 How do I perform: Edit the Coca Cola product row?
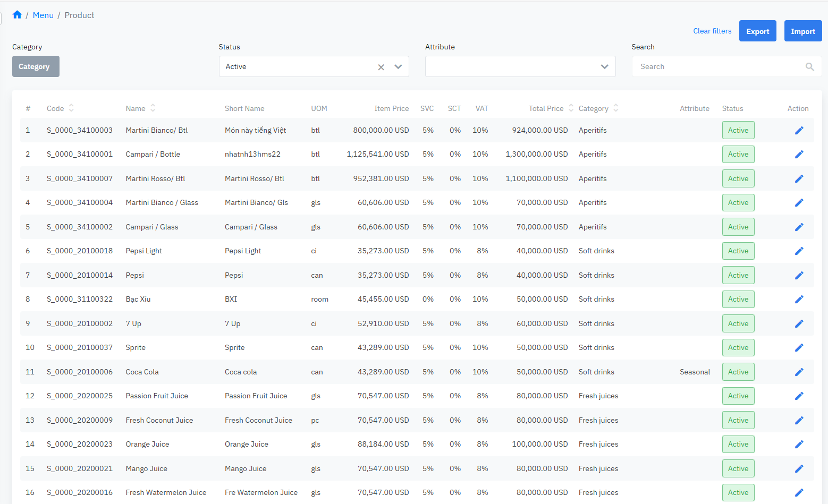(x=799, y=372)
